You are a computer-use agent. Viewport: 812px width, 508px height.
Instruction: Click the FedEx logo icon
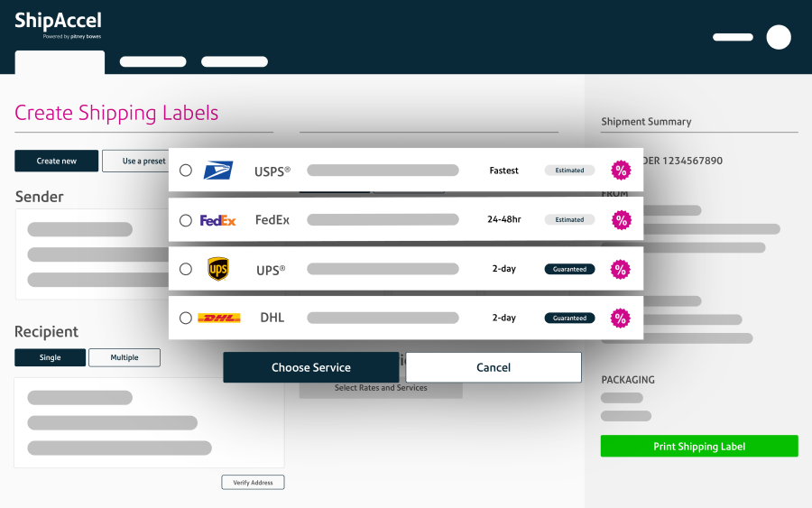pos(217,220)
